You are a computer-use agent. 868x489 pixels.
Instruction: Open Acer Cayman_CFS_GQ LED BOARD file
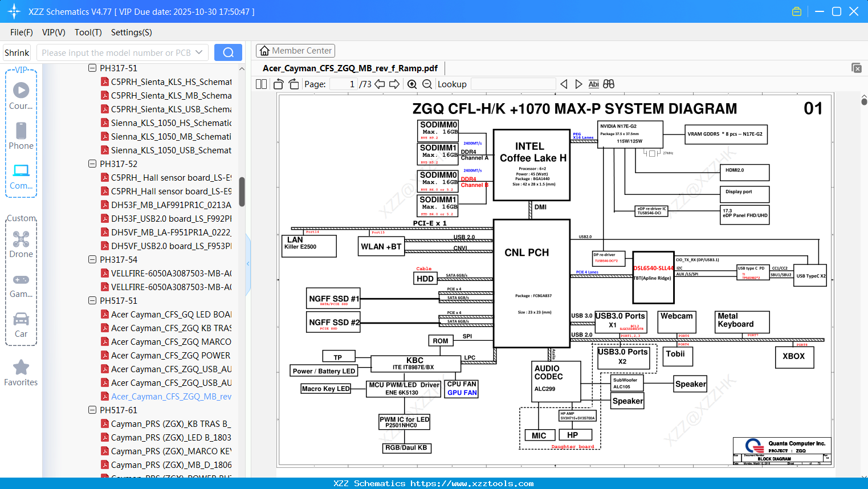pos(171,314)
